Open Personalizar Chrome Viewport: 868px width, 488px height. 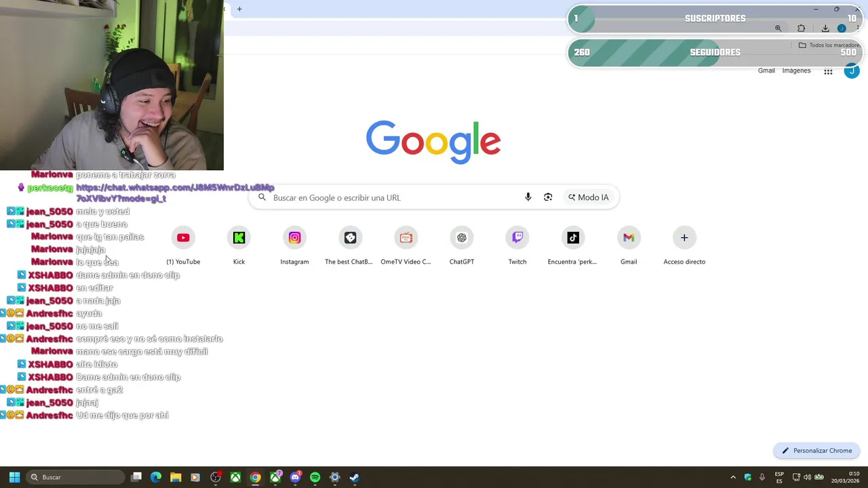pyautogui.click(x=817, y=451)
